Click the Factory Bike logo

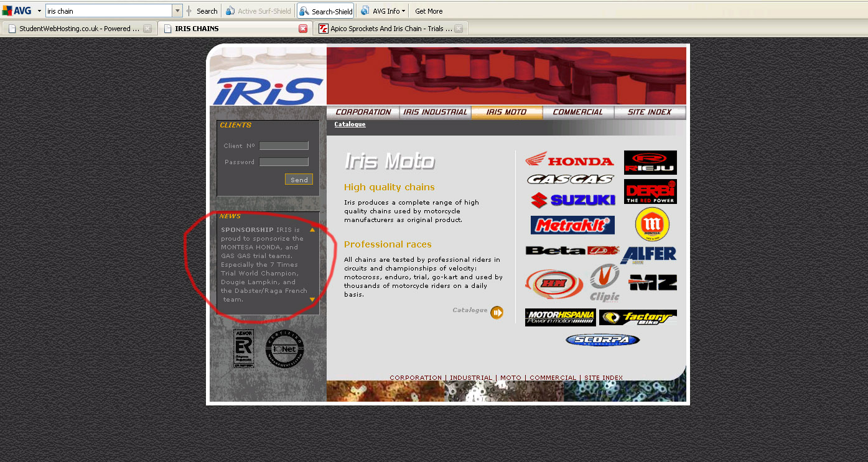click(638, 318)
